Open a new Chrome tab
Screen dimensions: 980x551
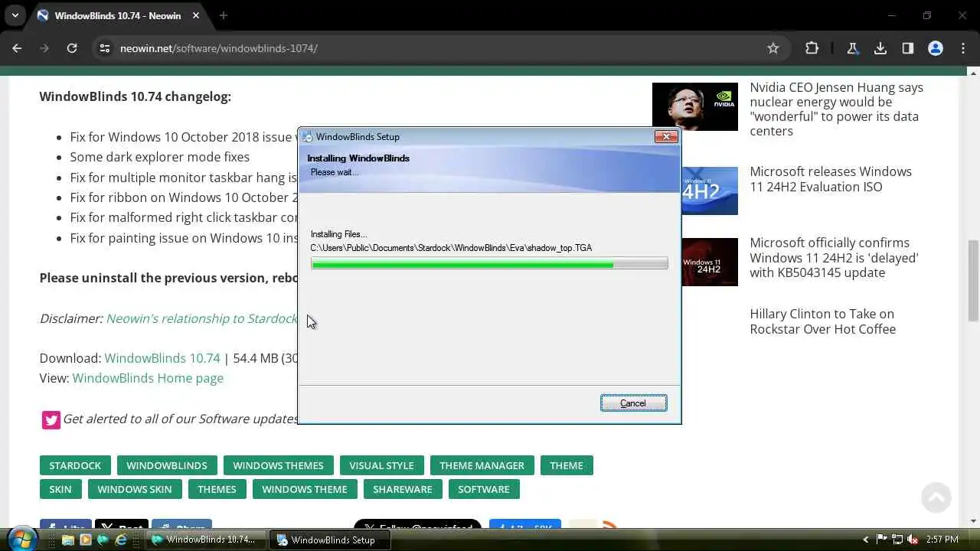(224, 15)
